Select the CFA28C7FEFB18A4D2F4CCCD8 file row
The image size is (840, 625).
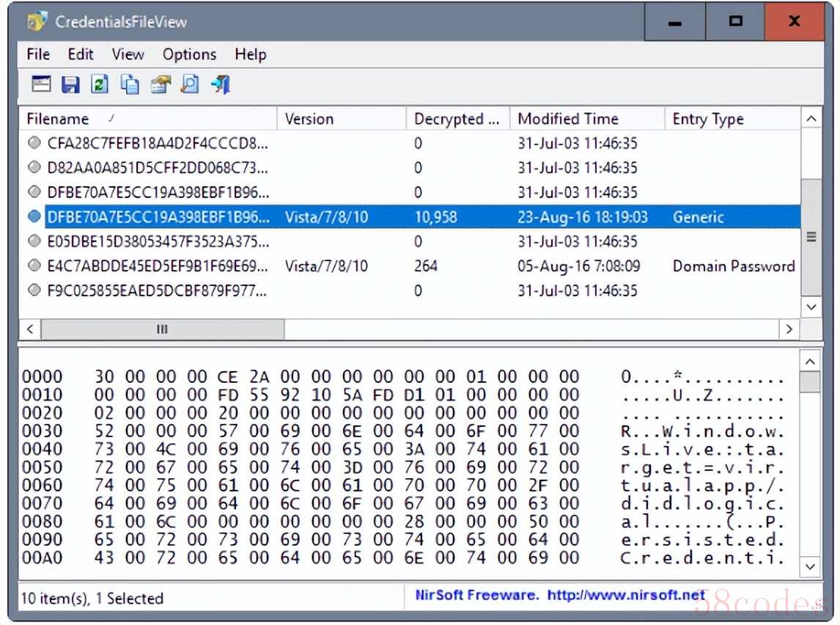(158, 143)
